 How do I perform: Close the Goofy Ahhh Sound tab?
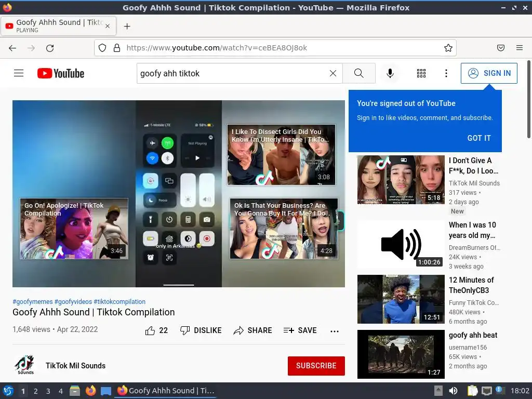(x=108, y=26)
